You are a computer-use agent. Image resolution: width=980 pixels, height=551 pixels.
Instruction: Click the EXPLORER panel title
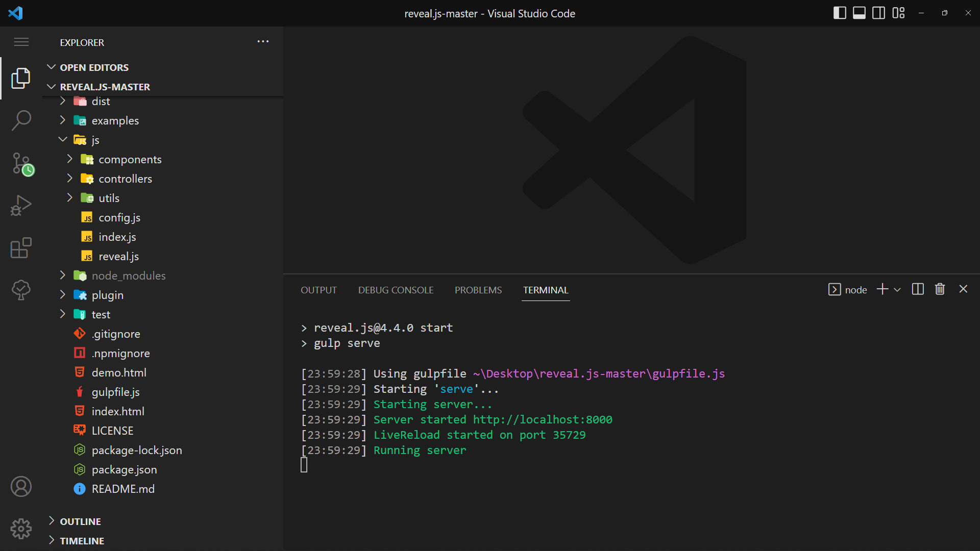[82, 42]
